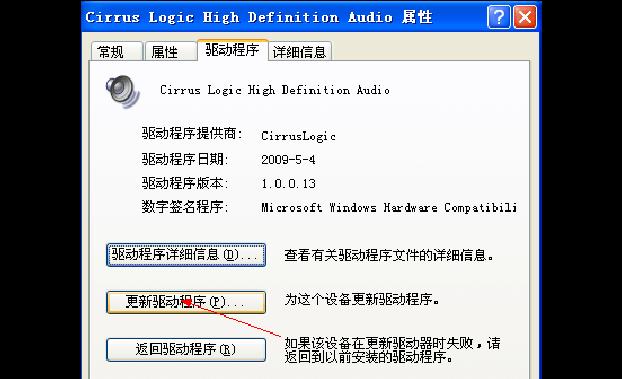Switch to the 常规 tab
Viewport: 622px width, 379px height.
[x=116, y=52]
